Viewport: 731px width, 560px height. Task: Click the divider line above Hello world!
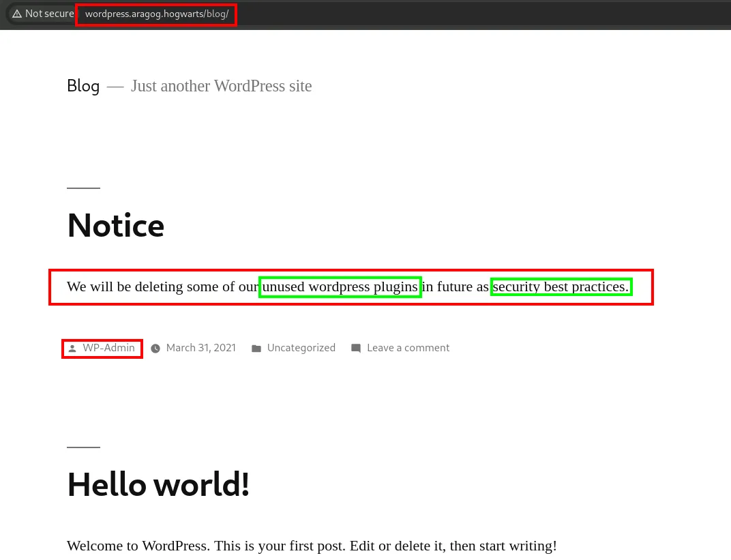click(x=83, y=447)
